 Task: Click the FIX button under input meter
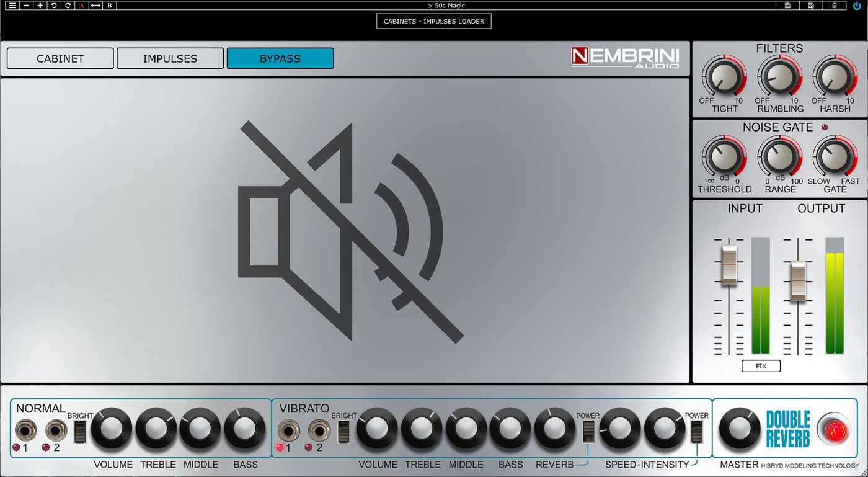click(761, 366)
